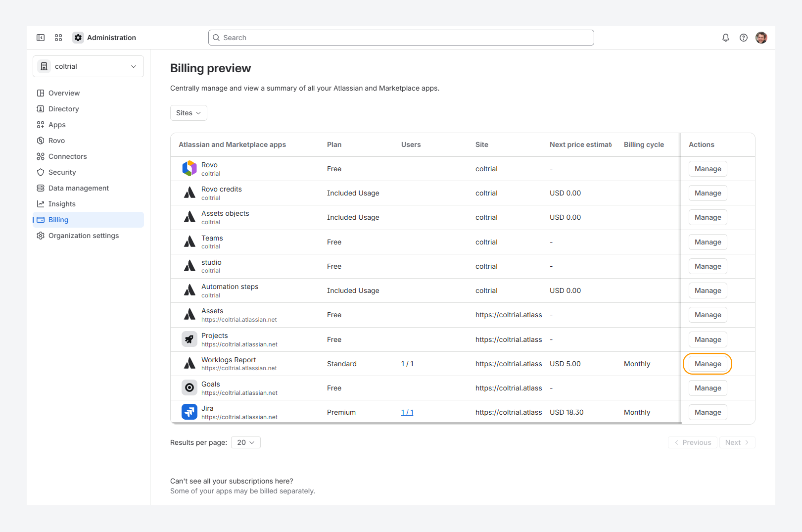
Task: Click the organization building icon
Action: pyautogui.click(x=44, y=66)
